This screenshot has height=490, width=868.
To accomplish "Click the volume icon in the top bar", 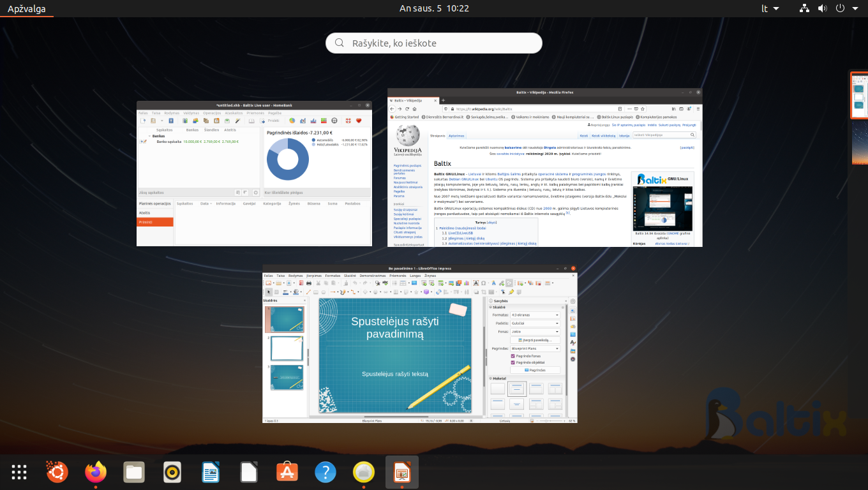I will point(822,8).
